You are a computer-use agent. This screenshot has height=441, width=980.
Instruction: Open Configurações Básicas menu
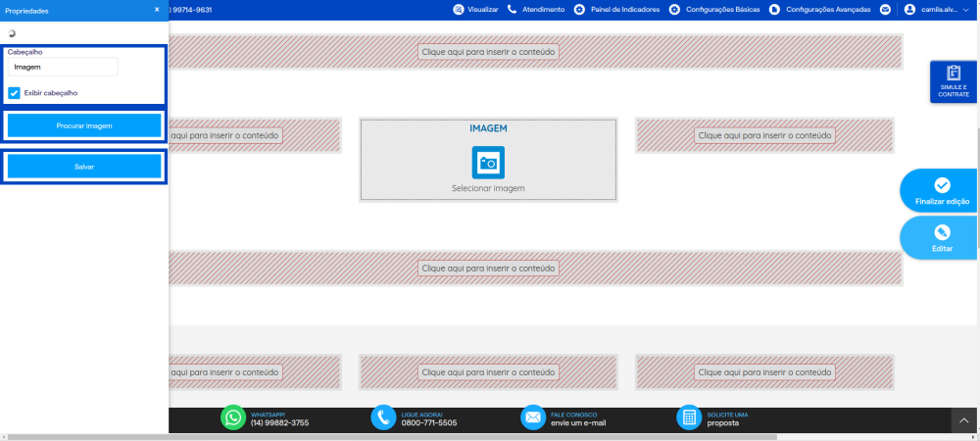[x=714, y=10]
